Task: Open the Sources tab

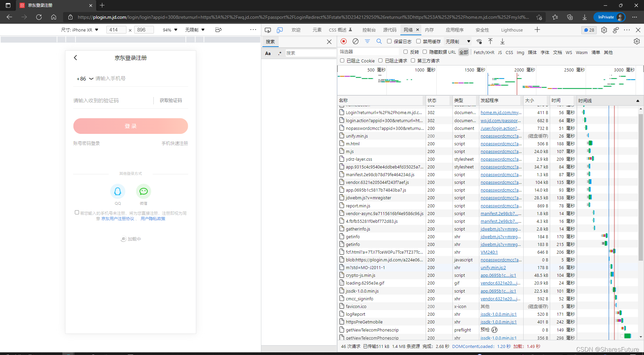Action: coord(390,30)
